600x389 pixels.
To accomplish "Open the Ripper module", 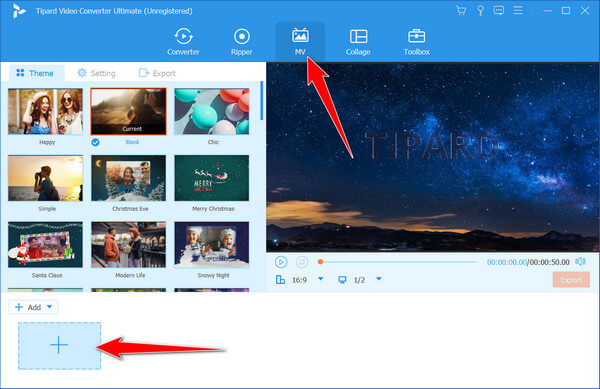I will click(x=241, y=41).
